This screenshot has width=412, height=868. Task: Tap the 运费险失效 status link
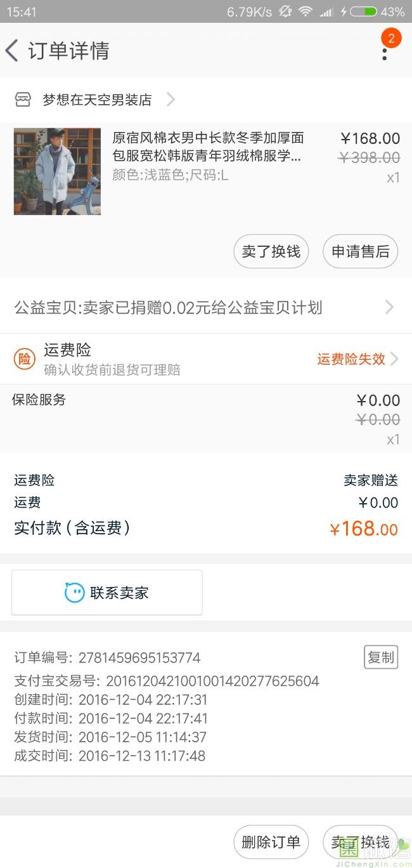click(x=351, y=359)
